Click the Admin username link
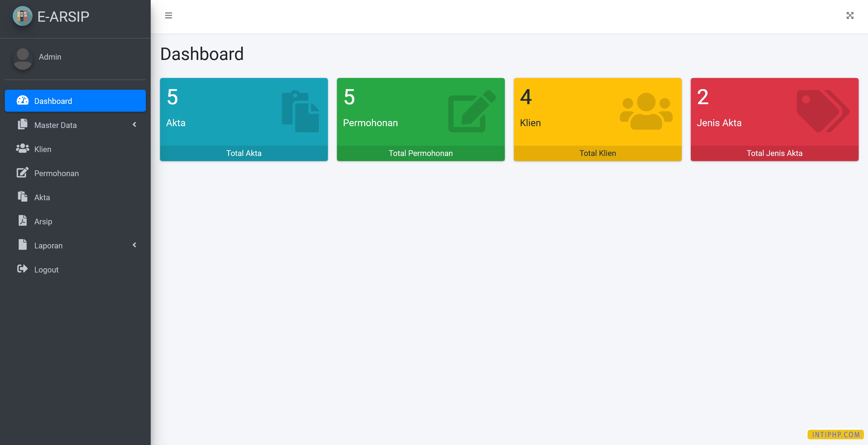This screenshot has width=868, height=445. 50,57
